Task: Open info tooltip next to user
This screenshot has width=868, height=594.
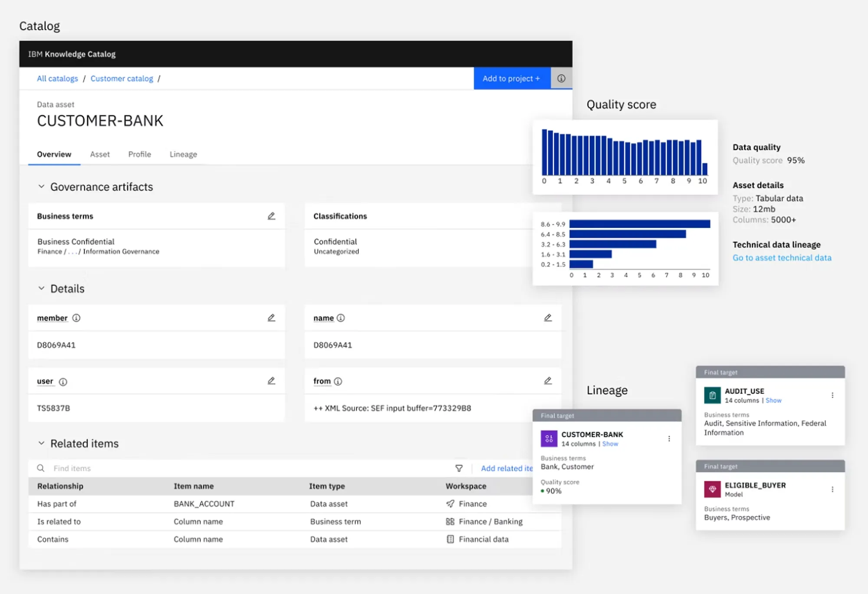Action: 63,382
